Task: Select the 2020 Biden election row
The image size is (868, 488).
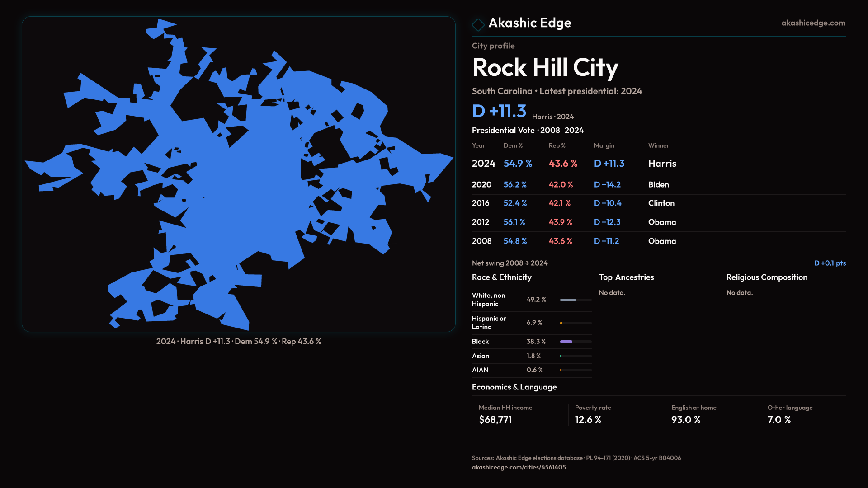Action: pos(658,185)
